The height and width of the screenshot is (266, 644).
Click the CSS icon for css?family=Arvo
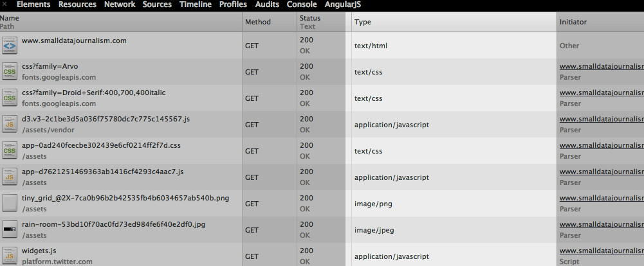pyautogui.click(x=10, y=72)
